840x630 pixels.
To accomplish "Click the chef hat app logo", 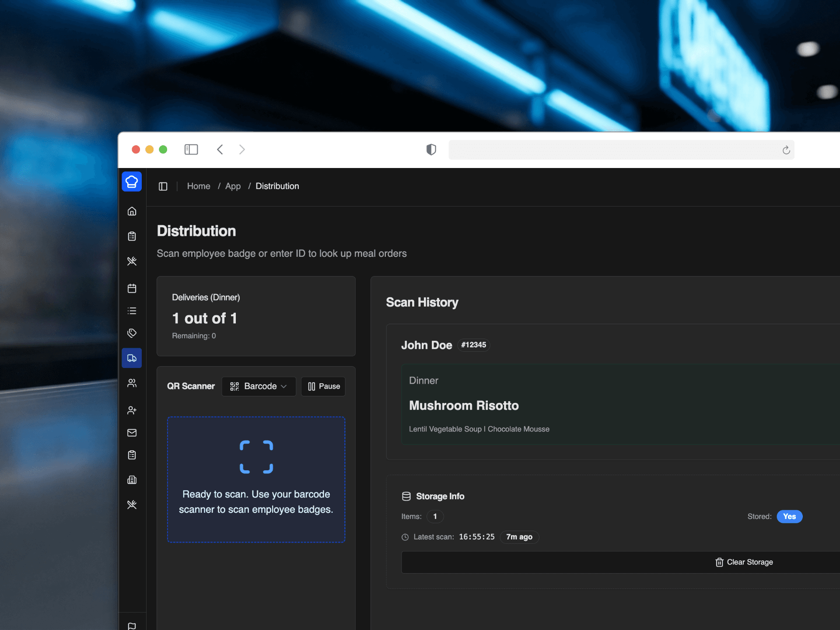I will coord(132,182).
